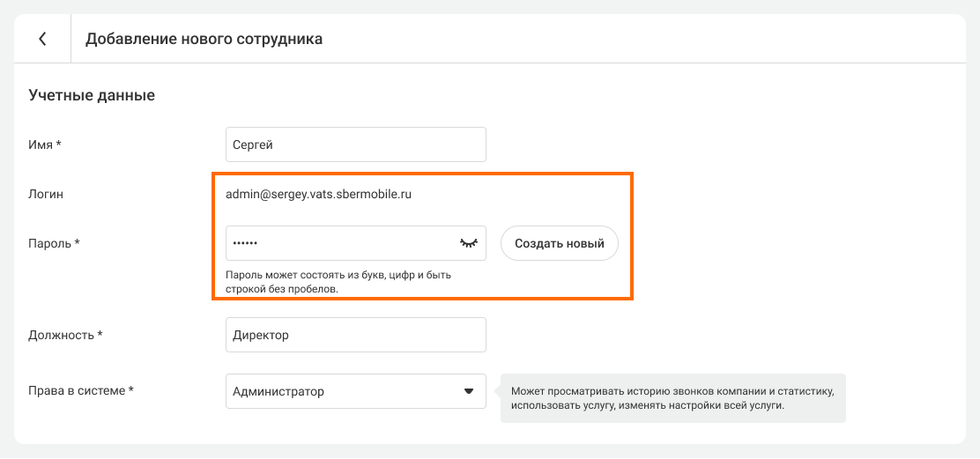Expand the system rights dropdown arrow
This screenshot has width=980, height=459.
click(469, 392)
